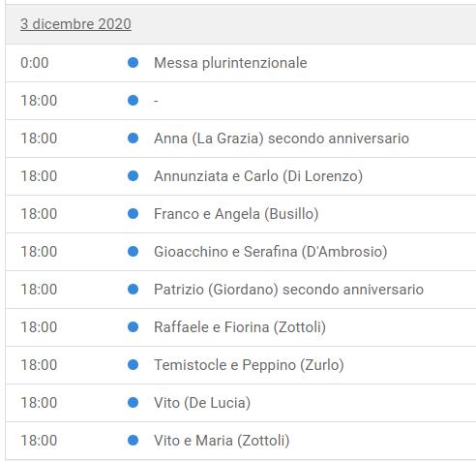Click blue dot beside Raffaele e Fiorina
Screen dimensions: 476x461
coord(133,327)
